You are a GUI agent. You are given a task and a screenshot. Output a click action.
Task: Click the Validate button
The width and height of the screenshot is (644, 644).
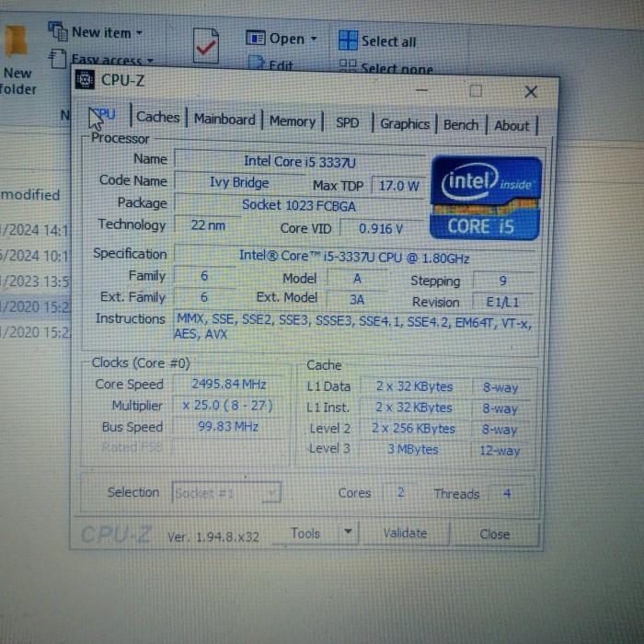405,533
